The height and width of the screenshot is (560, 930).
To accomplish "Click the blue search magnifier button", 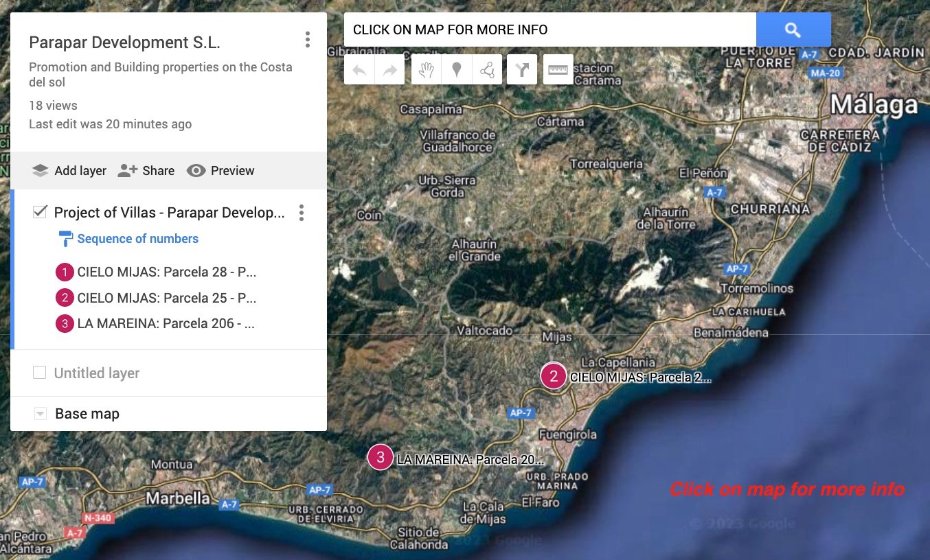I will coord(793,30).
